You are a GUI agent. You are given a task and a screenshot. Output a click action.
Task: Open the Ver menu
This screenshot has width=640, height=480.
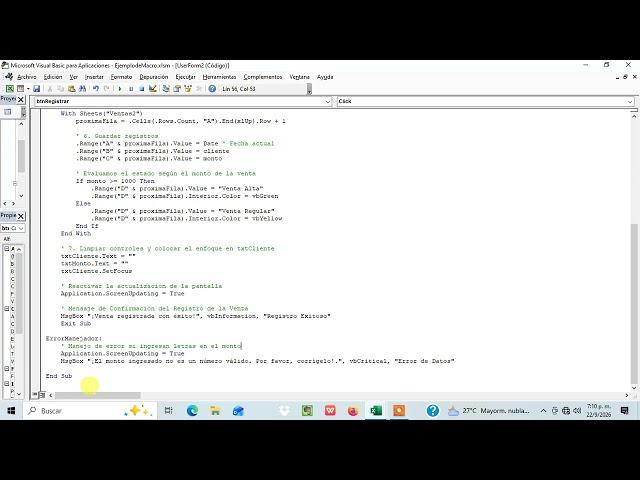coord(73,77)
